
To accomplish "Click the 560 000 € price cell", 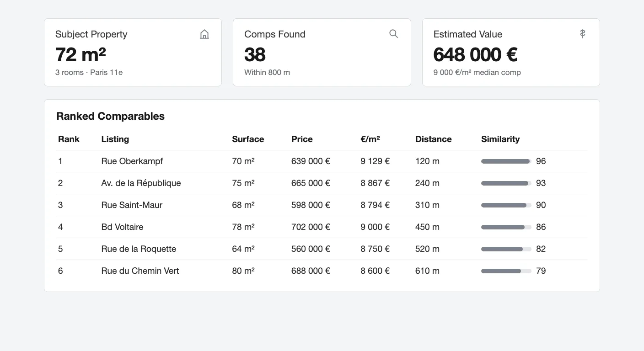I will (311, 249).
